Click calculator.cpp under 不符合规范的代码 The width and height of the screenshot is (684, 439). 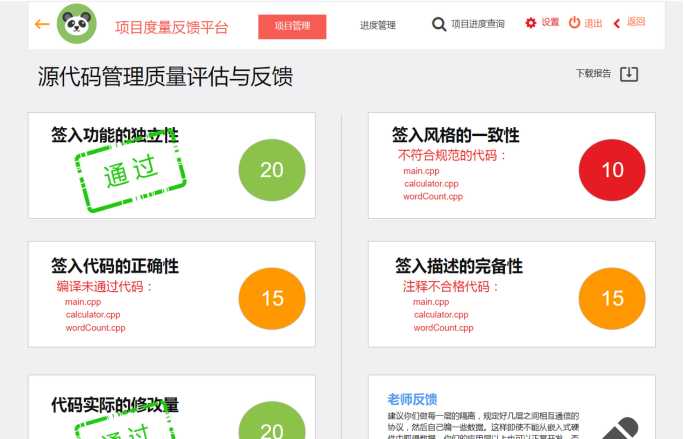(x=431, y=184)
